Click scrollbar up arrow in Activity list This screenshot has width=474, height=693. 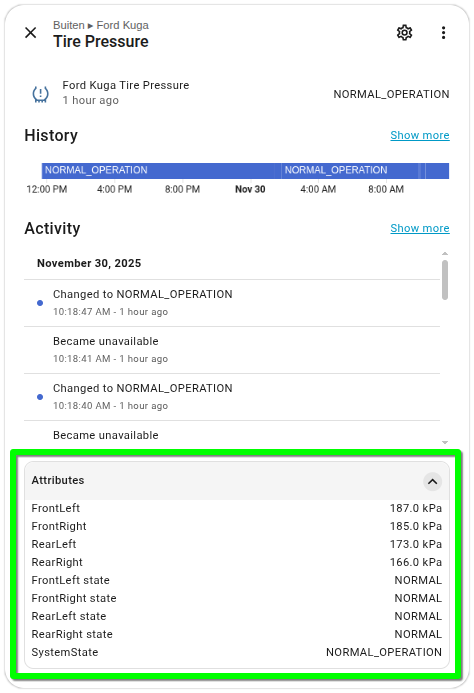[x=445, y=254]
